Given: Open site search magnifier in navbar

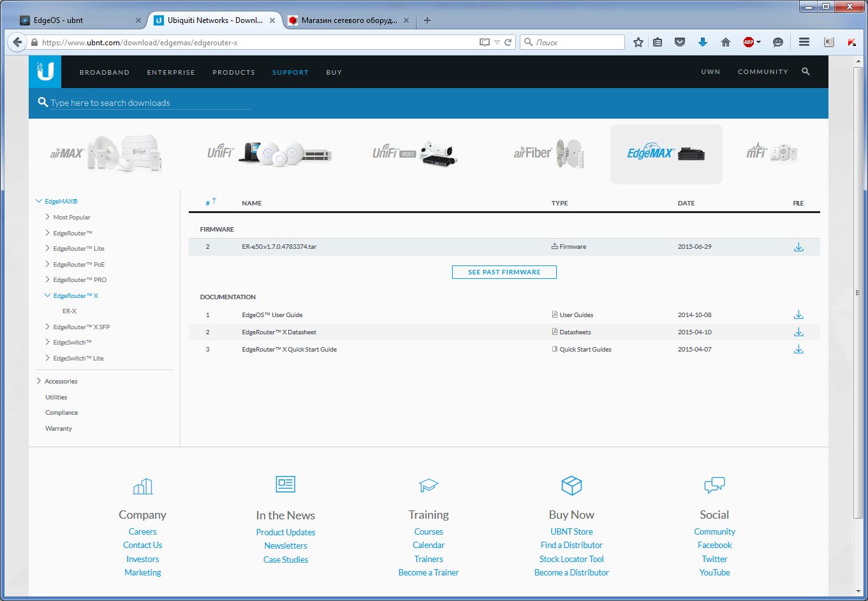Looking at the screenshot, I should tap(805, 71).
